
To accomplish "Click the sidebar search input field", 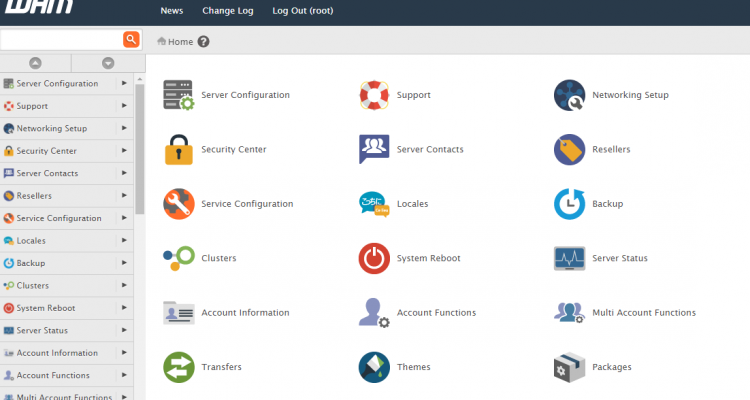I will pyautogui.click(x=61, y=40).
